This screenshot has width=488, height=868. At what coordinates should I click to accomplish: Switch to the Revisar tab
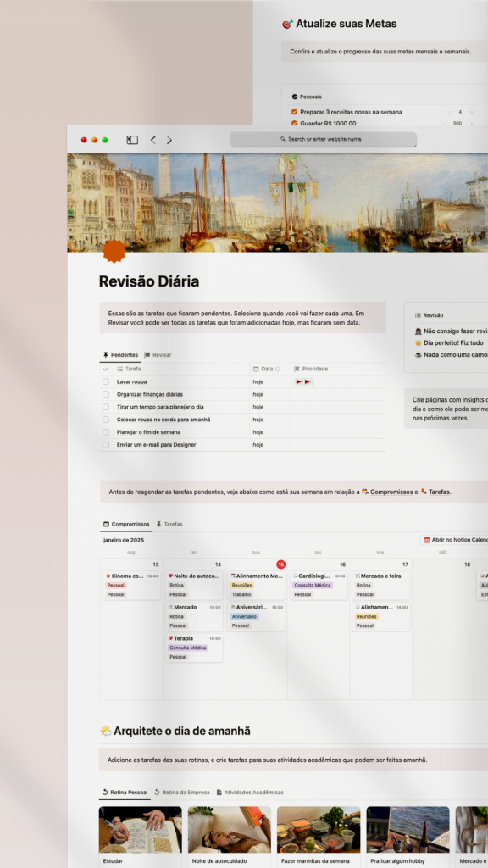[x=158, y=355]
